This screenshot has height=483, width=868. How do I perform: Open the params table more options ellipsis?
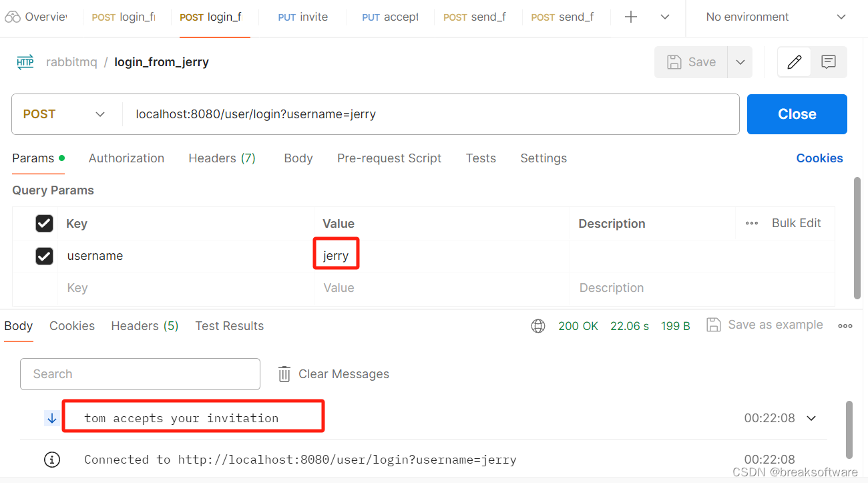pyautogui.click(x=752, y=223)
